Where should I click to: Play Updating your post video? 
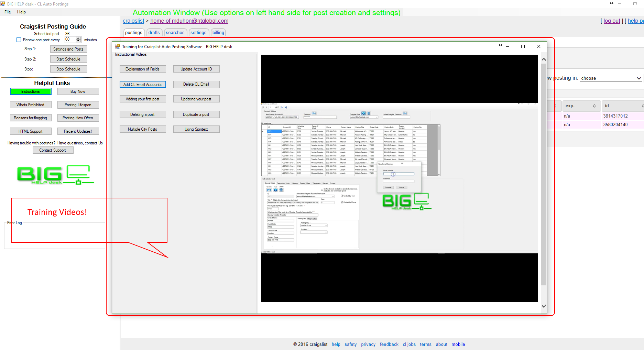(x=196, y=99)
